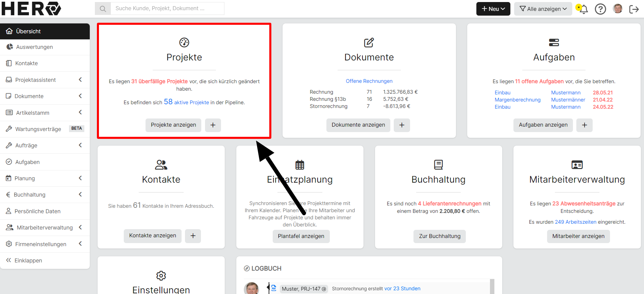Click Plantafel anzeigen button
Viewport: 644px width, 294px height.
[301, 236]
